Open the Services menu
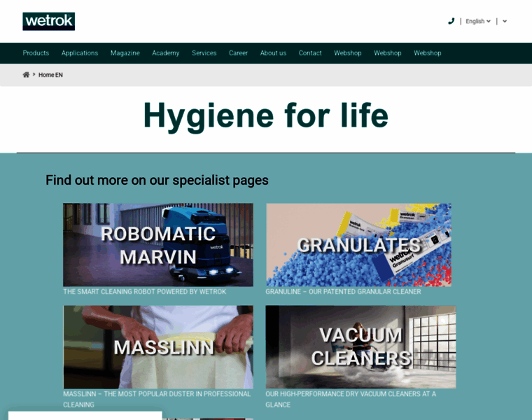This screenshot has height=420, width=532. point(204,53)
